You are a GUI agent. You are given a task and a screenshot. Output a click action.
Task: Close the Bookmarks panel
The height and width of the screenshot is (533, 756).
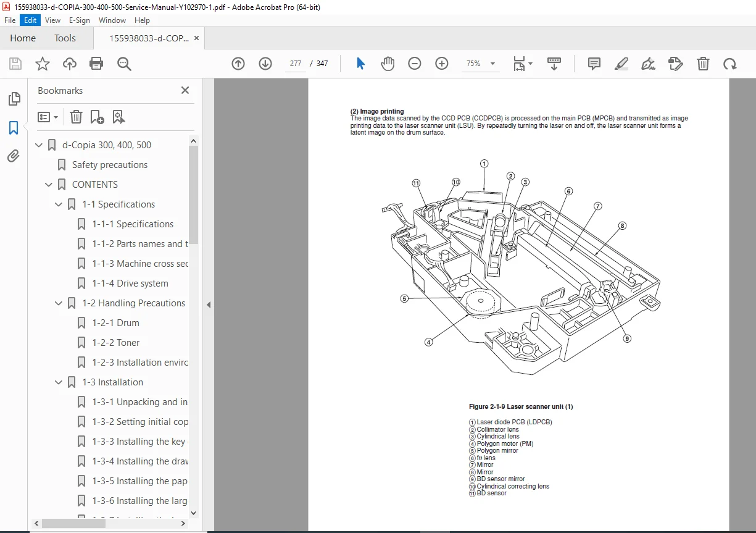tap(185, 90)
